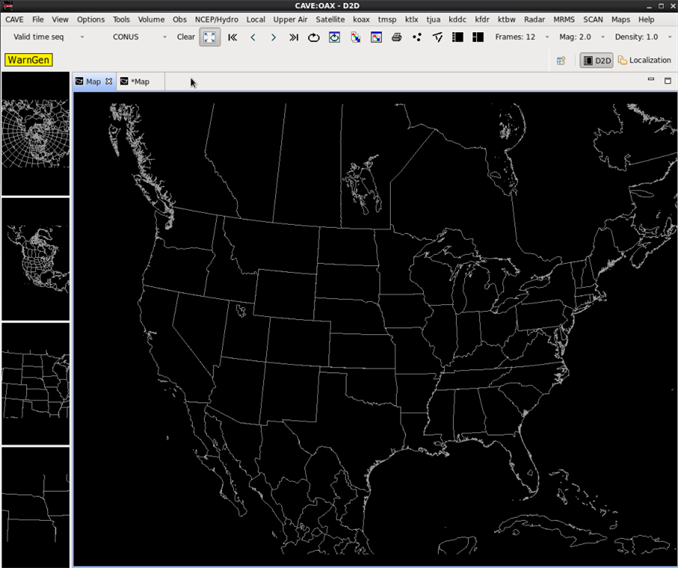
Task: Open the MRMS menu
Action: coord(564,19)
